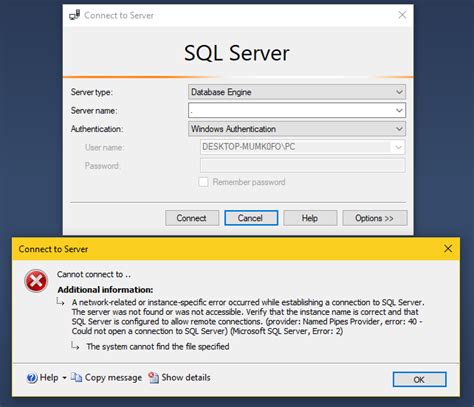
Task: Click 'The system cannot find the file specified'
Action: tap(158, 347)
